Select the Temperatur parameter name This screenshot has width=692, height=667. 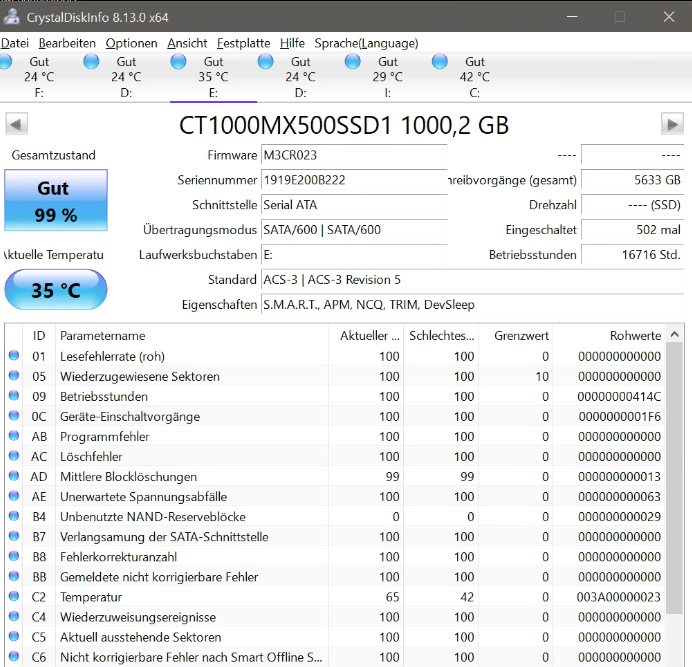91,597
